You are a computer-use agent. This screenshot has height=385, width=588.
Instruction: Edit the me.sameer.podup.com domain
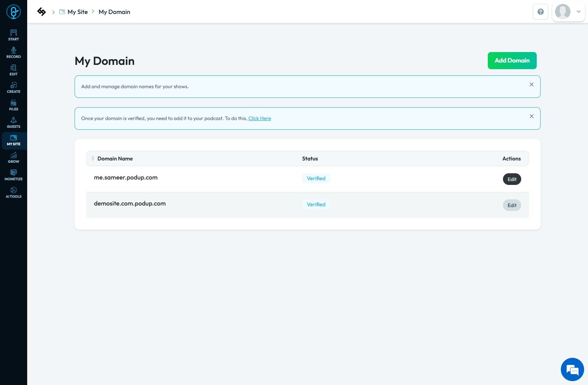point(512,179)
